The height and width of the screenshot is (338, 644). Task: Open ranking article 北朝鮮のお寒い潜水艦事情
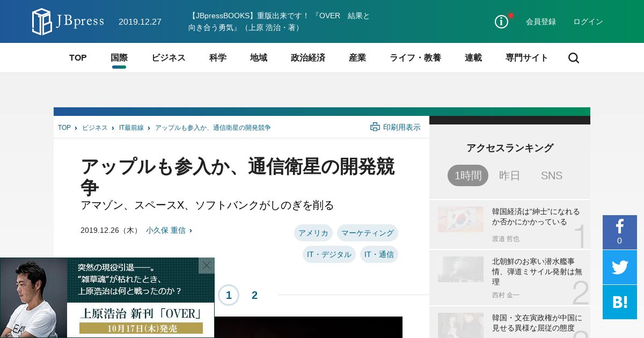point(537,271)
